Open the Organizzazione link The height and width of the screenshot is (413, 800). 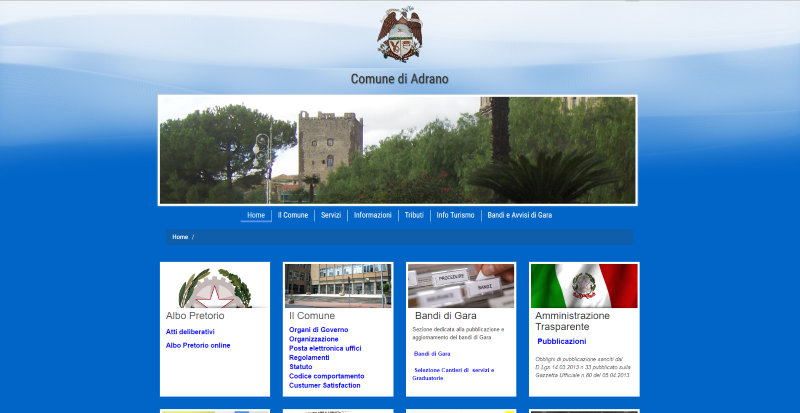314,339
